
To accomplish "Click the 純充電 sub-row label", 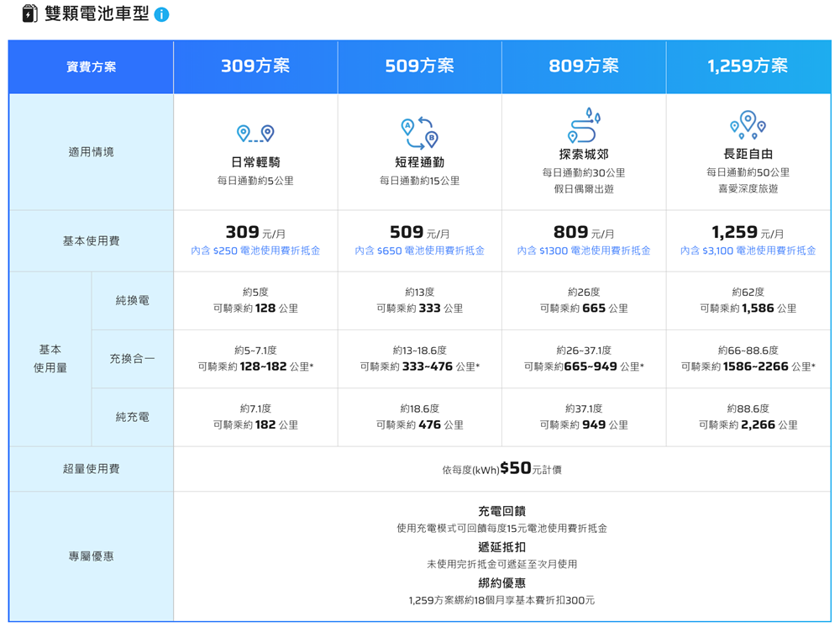I will [x=133, y=417].
